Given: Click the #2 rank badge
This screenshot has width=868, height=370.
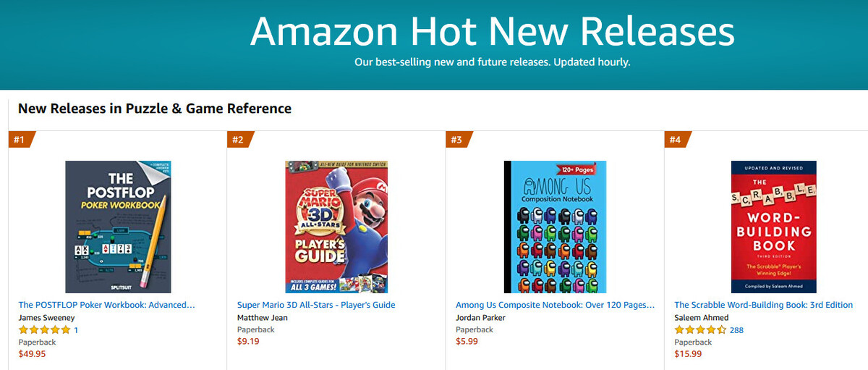Looking at the screenshot, I should [238, 140].
